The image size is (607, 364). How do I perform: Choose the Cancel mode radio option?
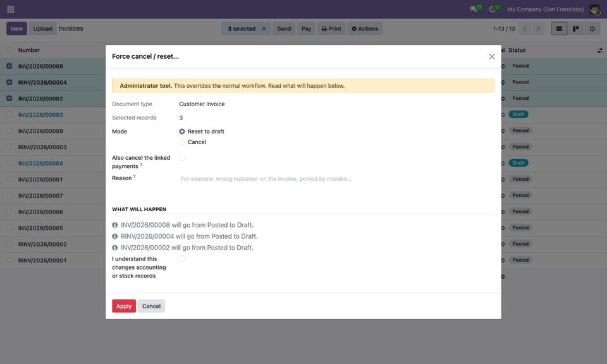(x=182, y=142)
